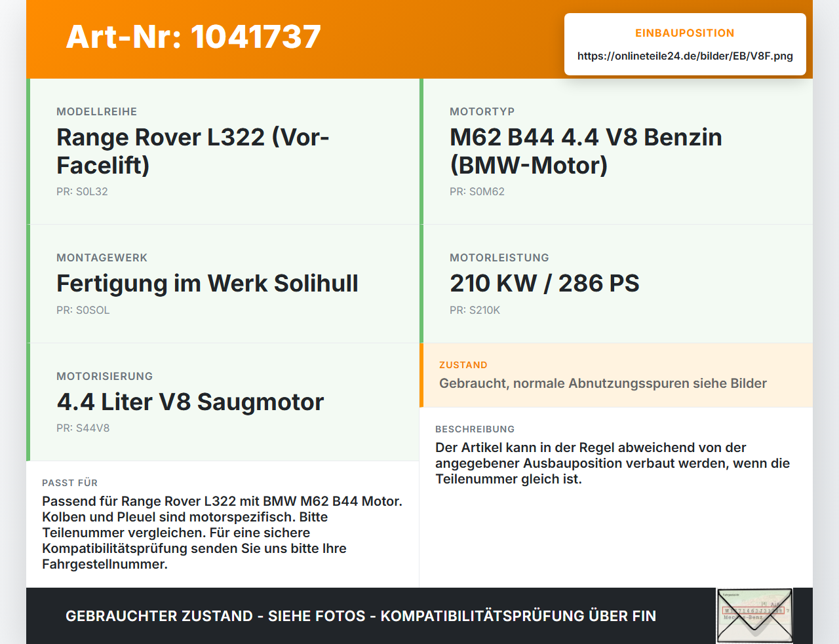Click the PR: S0SOL code
This screenshot has width=839, height=644.
coord(83,310)
